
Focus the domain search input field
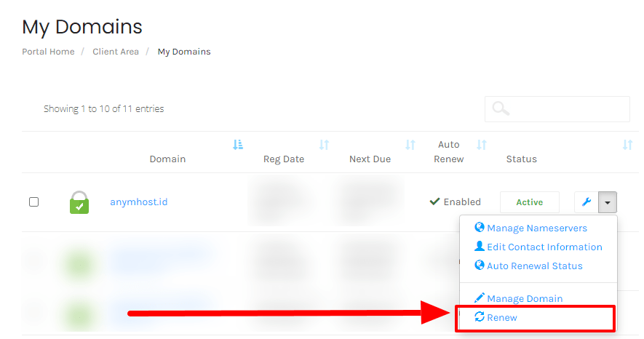557,109
